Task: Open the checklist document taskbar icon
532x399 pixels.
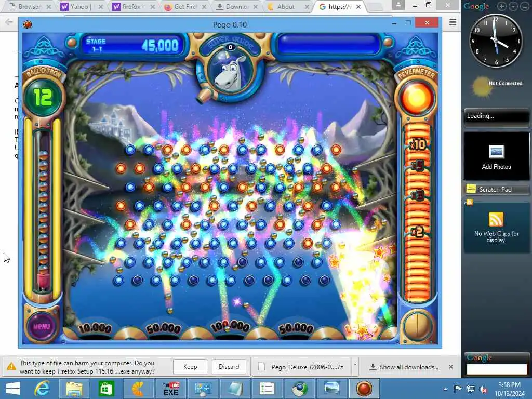Action: (x=267, y=389)
